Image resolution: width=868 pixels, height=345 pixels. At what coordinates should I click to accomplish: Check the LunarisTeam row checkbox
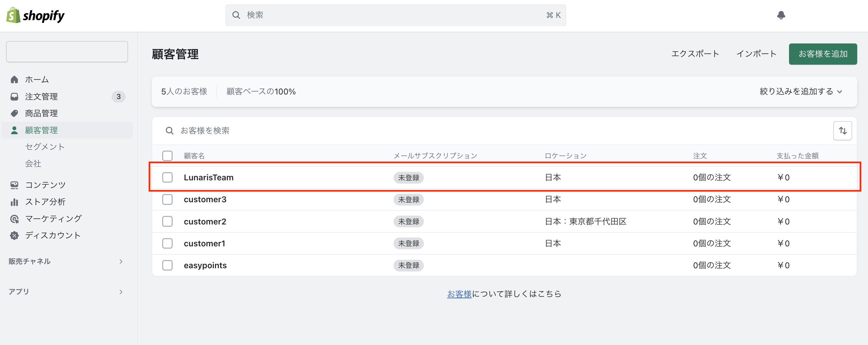click(167, 177)
